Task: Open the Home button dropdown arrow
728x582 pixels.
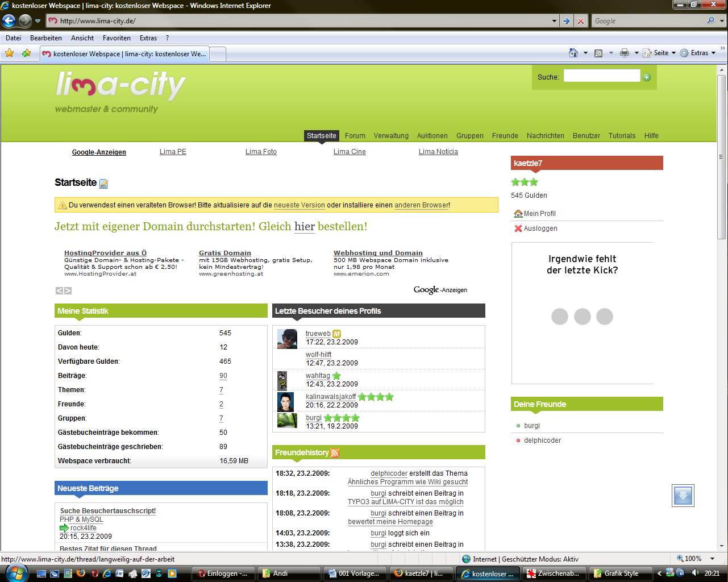Action: click(x=585, y=53)
